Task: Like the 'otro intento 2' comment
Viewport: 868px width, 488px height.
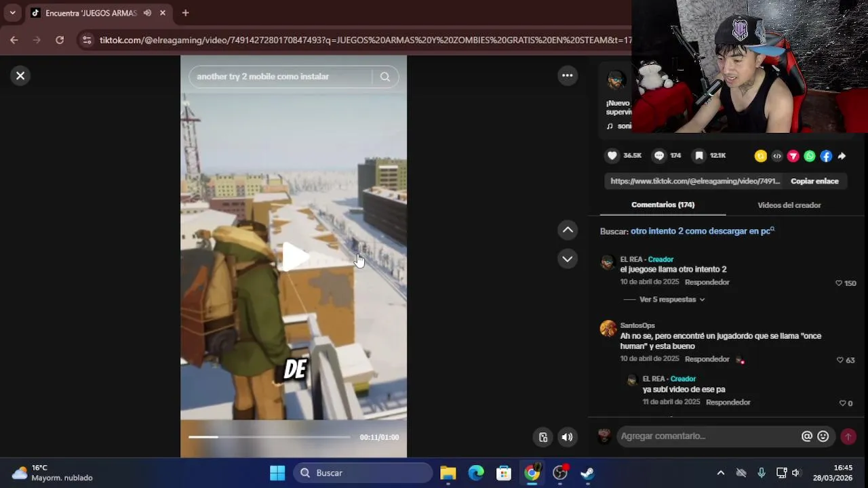Action: pos(839,283)
